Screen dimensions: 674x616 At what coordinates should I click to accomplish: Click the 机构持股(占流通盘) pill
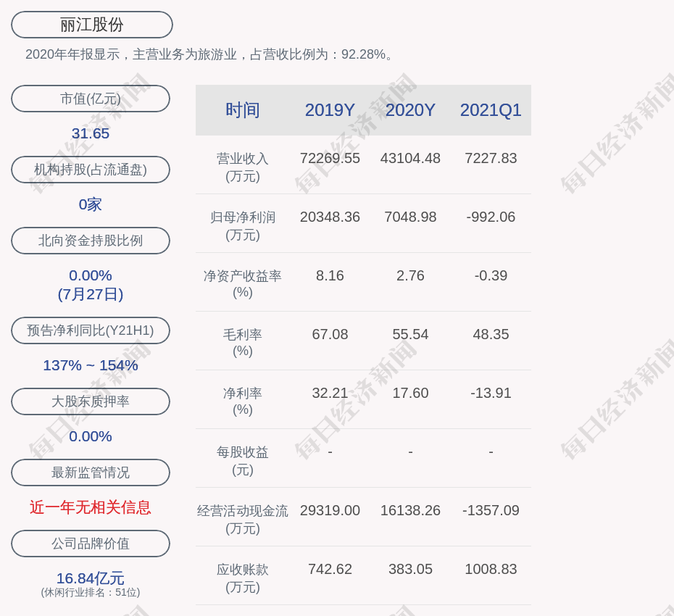(x=91, y=170)
